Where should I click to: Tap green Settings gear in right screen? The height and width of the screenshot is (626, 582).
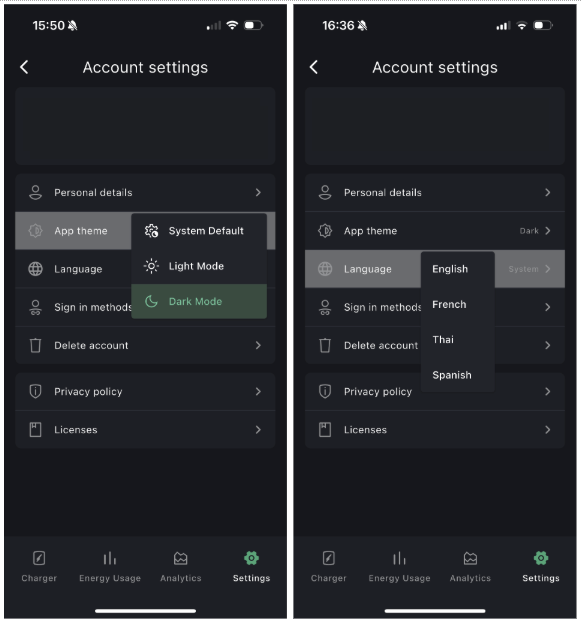click(x=541, y=558)
